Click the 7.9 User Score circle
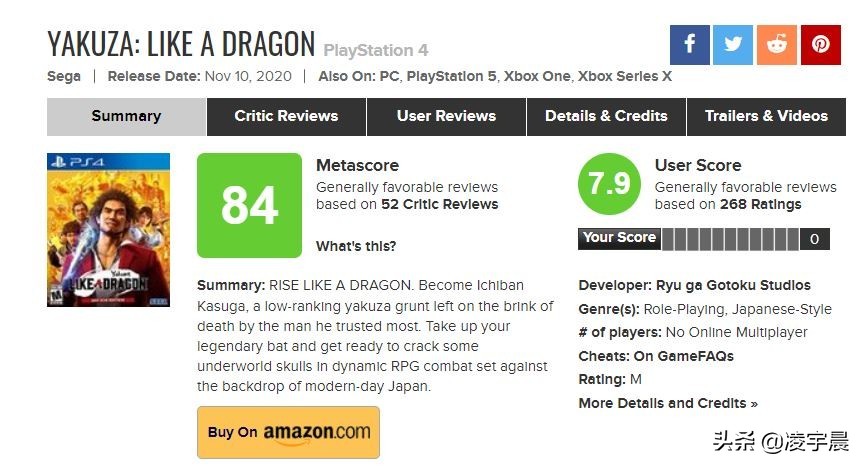The image size is (863, 466). [x=609, y=184]
